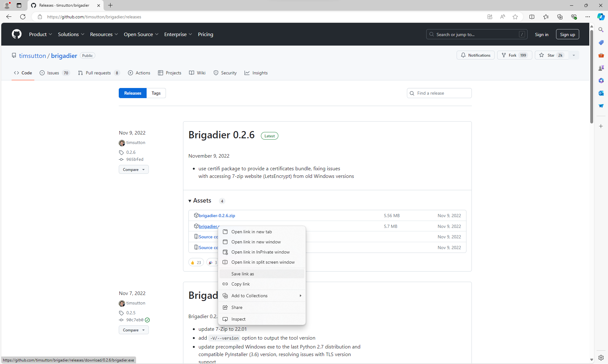Choose Open link in InPrivate window
This screenshot has height=364, width=608.
pyautogui.click(x=262, y=252)
